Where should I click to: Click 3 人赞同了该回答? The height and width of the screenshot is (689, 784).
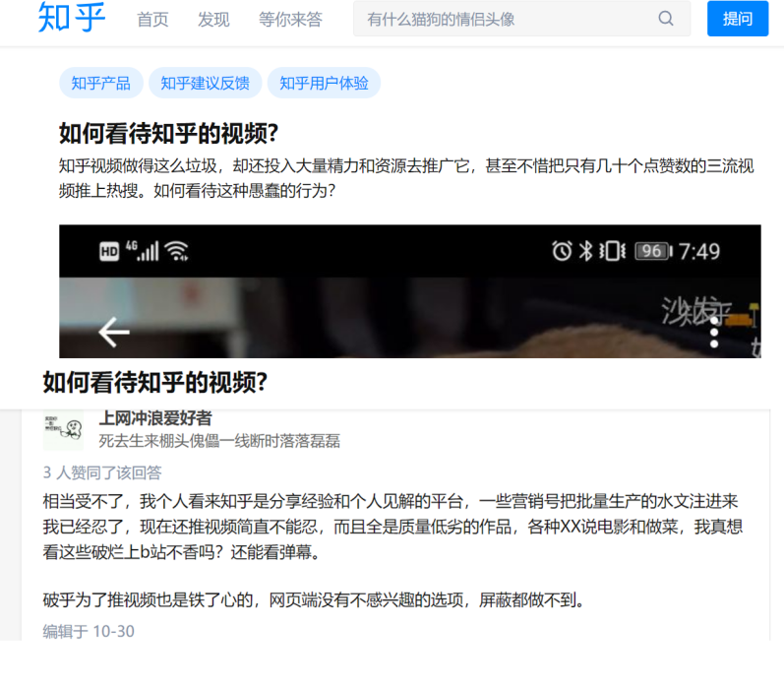coord(102,472)
